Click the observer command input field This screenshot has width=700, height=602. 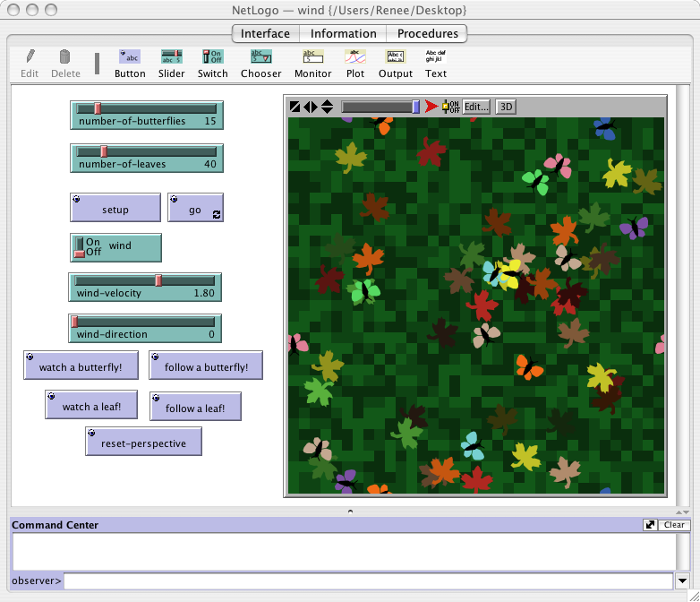click(x=367, y=581)
